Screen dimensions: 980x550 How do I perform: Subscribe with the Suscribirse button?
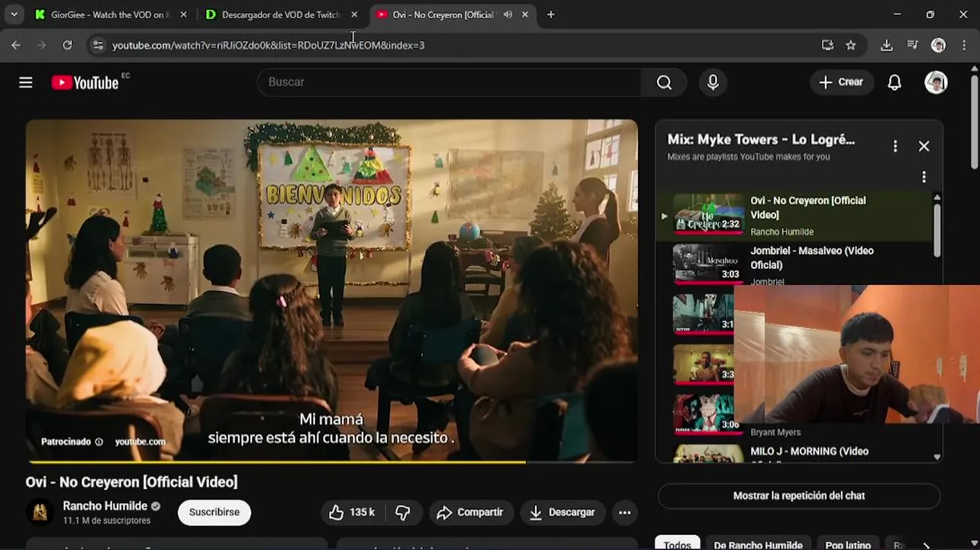click(214, 513)
